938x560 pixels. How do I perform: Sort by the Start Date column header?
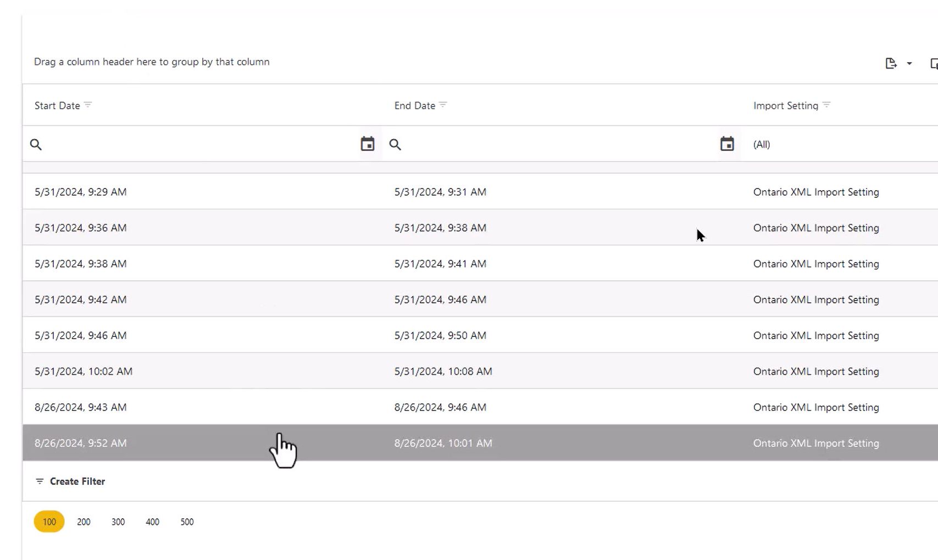pos(57,106)
